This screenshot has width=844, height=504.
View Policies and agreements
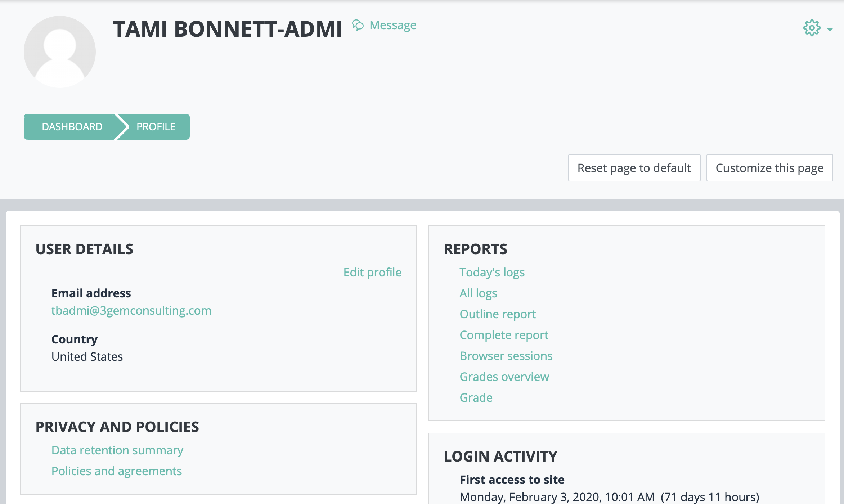click(117, 471)
